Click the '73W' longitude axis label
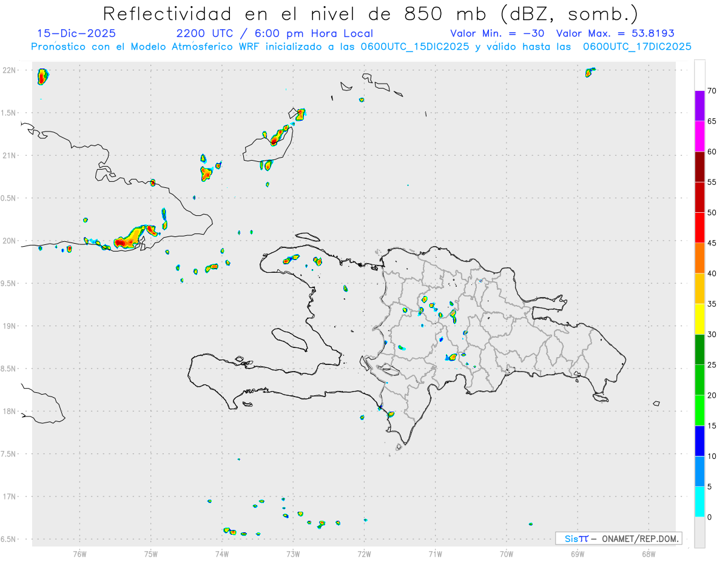Viewport: 728px width, 562px height. point(293,554)
